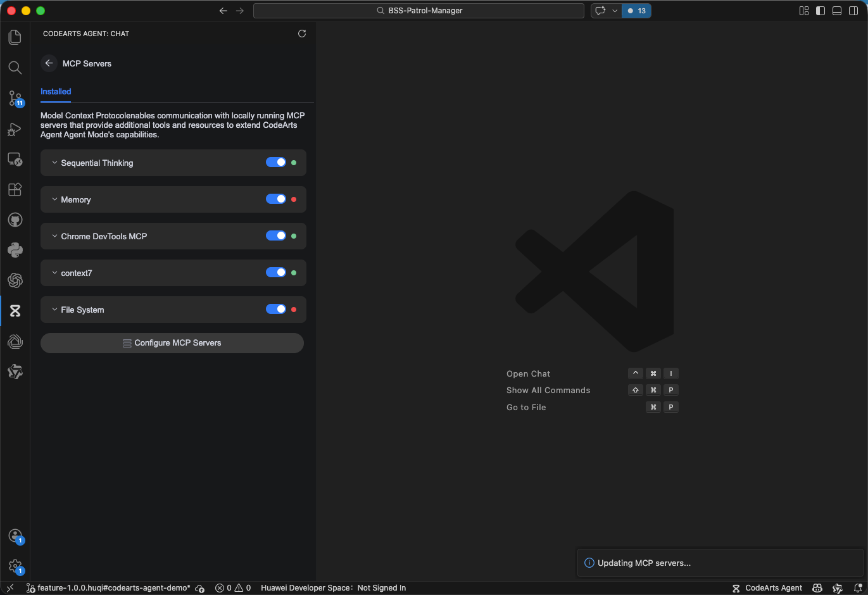
Task: Refresh the CodeArts Agent chat panel
Action: (302, 34)
